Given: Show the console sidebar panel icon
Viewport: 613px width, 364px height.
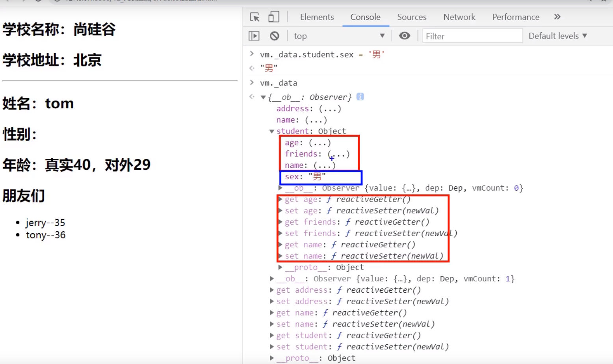Looking at the screenshot, I should (x=254, y=36).
